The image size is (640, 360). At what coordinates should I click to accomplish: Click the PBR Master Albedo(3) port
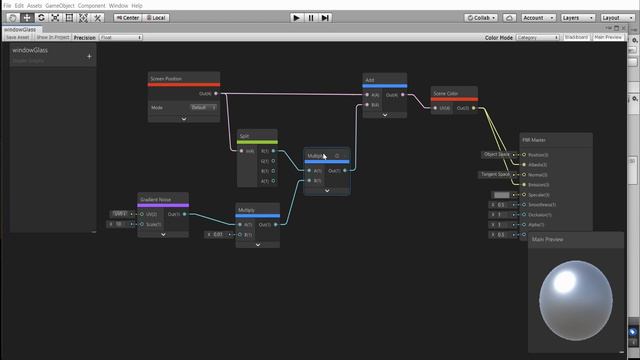(524, 164)
